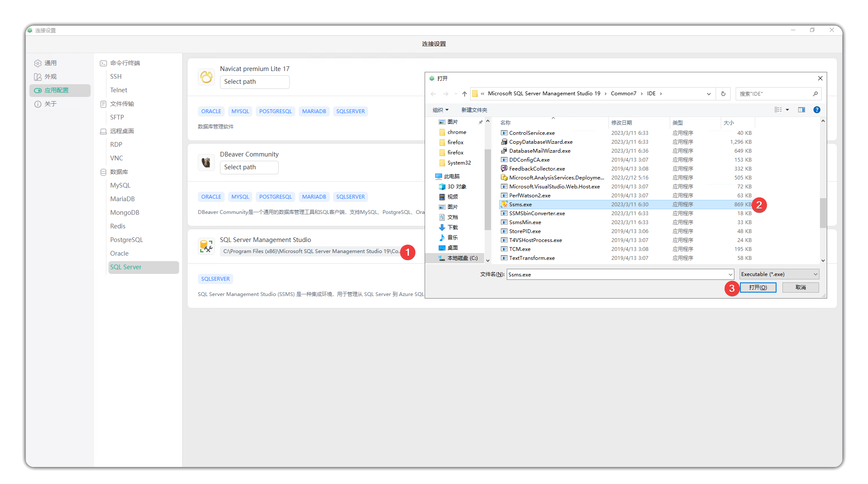Open the view options dropdown arrow
The width and height of the screenshot is (868, 484).
pyautogui.click(x=788, y=110)
